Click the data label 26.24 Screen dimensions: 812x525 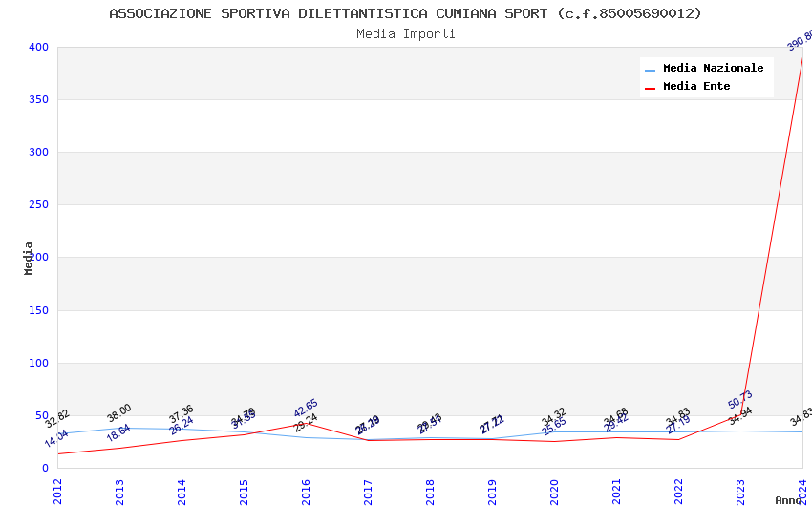[182, 425]
